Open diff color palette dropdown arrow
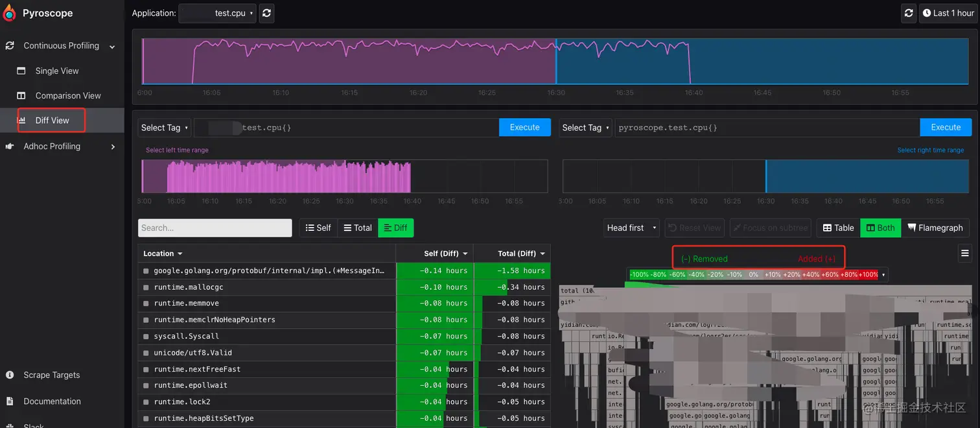 click(883, 275)
